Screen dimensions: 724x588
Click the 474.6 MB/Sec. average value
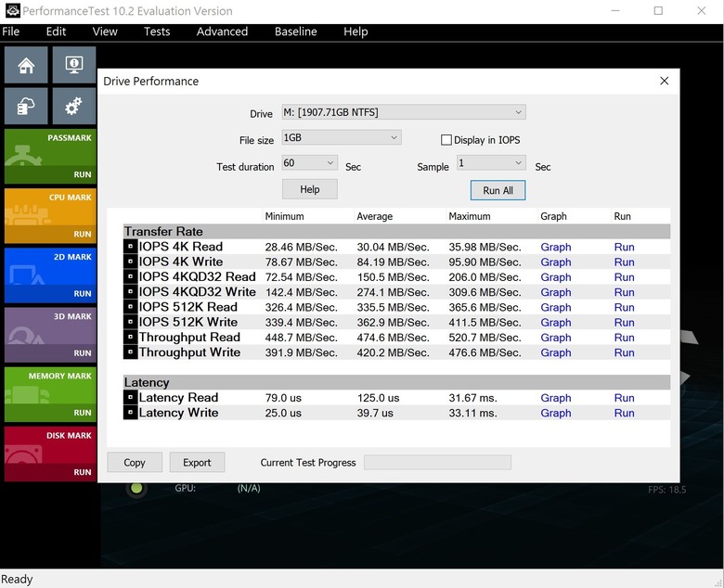tap(393, 338)
